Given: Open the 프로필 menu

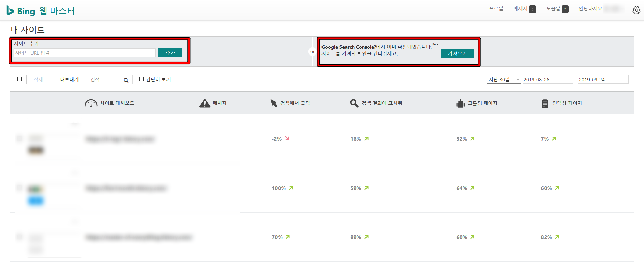Looking at the screenshot, I should pos(496,9).
